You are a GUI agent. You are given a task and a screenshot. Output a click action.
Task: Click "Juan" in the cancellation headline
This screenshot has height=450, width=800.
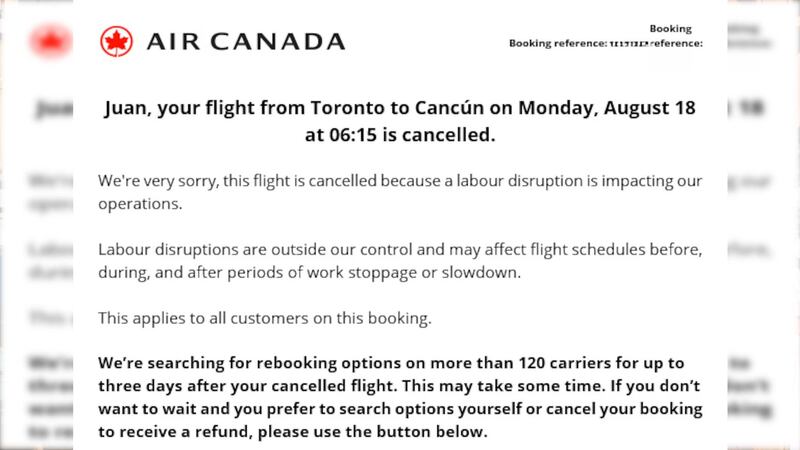click(x=126, y=108)
